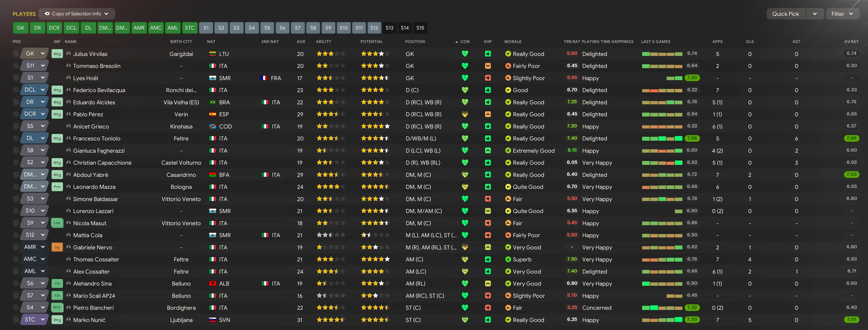Click Julius Virvilas's green condition heart icon

coord(465,54)
